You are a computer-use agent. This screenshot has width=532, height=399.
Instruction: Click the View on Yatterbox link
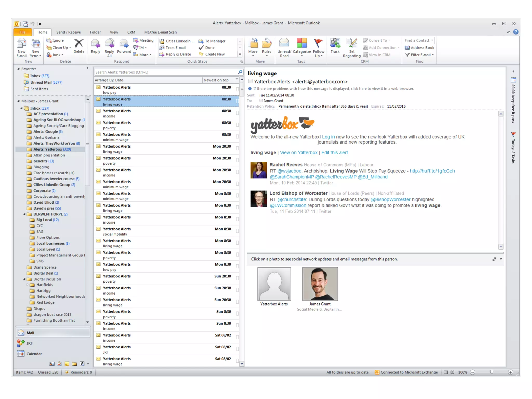tap(299, 153)
